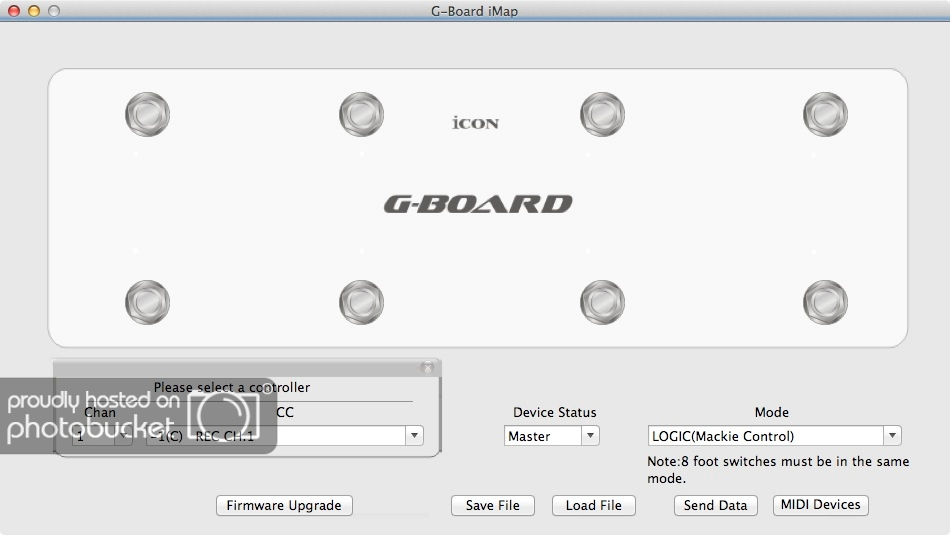Select the first foot switch in top row
The width and height of the screenshot is (950, 535).
tap(147, 115)
